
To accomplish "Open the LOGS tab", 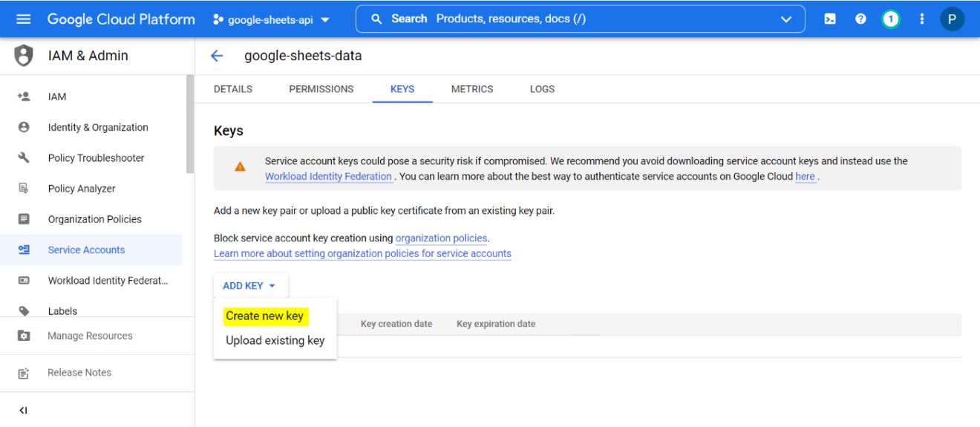I will (542, 89).
